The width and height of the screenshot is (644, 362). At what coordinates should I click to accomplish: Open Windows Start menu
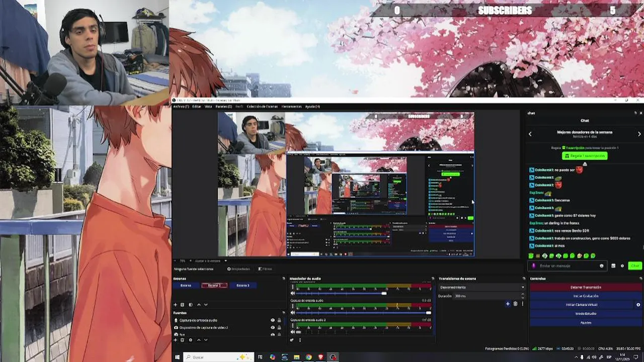[x=177, y=357]
